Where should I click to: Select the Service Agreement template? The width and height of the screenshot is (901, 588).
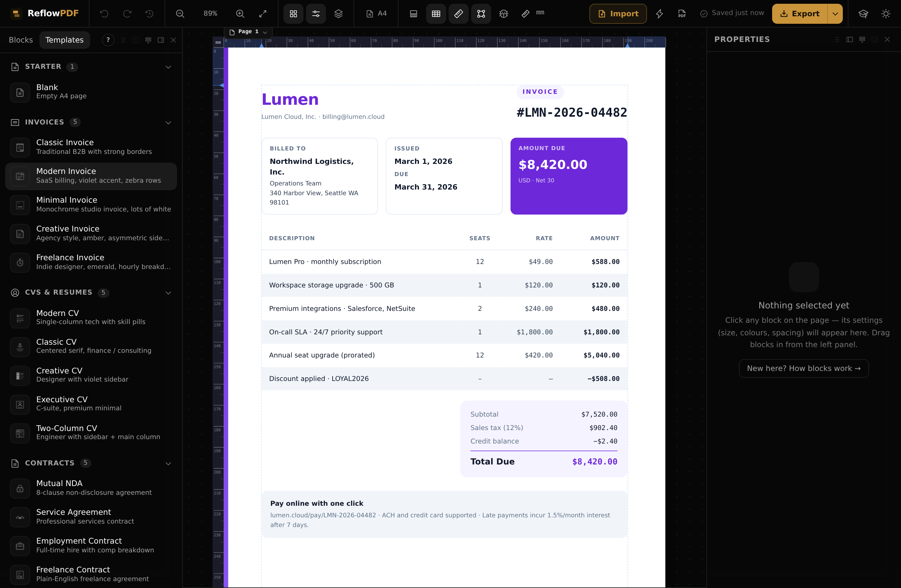91,517
